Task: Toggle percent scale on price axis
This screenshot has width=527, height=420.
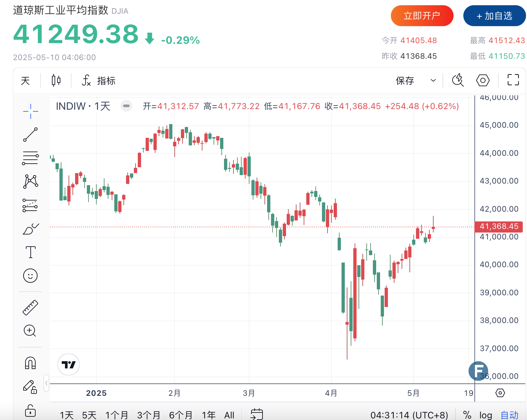Action: (x=467, y=415)
